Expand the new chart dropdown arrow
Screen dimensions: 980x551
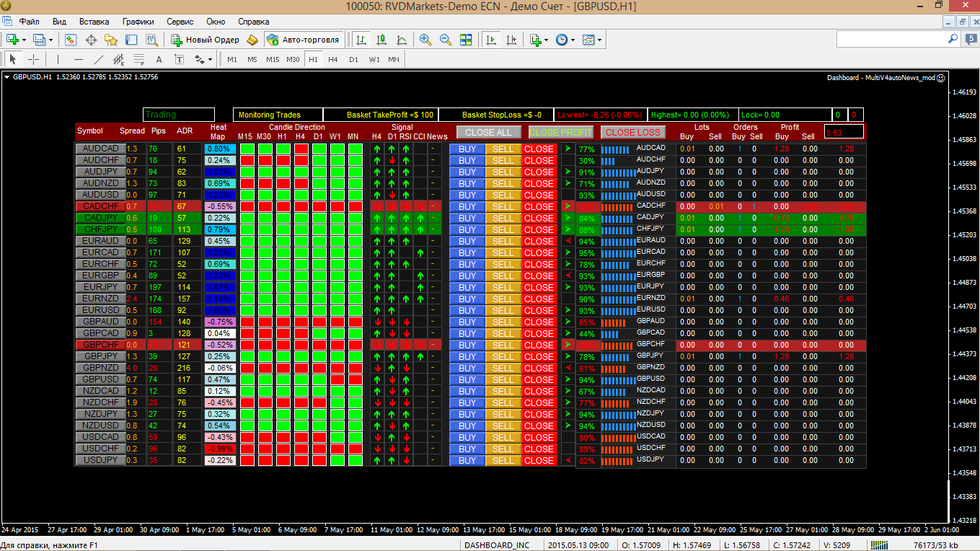[x=24, y=40]
